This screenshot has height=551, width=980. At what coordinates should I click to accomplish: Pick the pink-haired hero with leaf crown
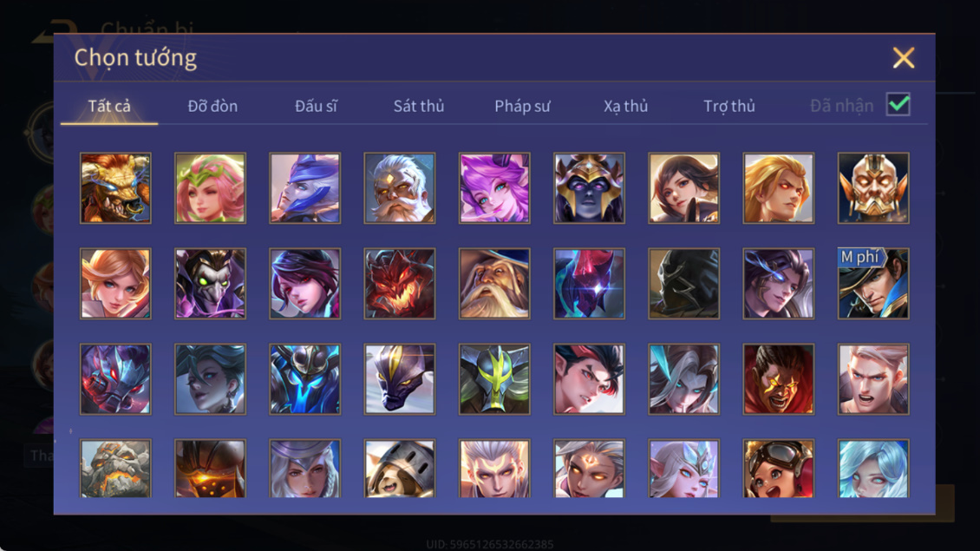coord(210,188)
